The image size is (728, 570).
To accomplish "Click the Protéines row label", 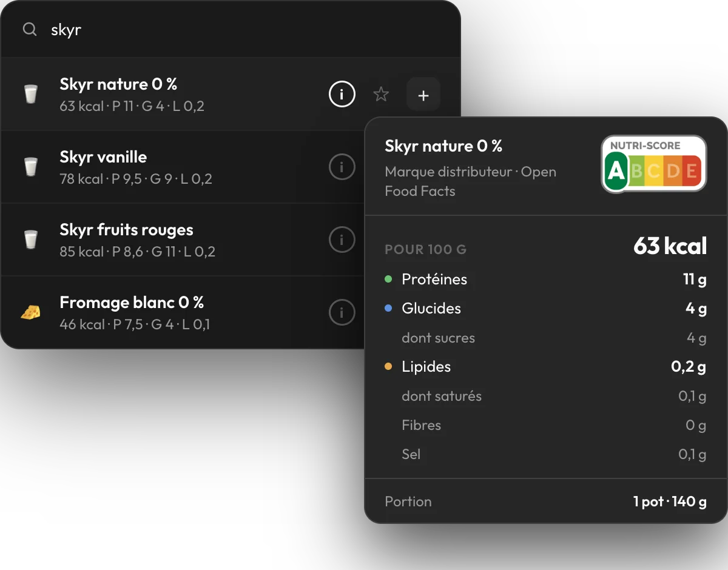I will [x=434, y=280].
